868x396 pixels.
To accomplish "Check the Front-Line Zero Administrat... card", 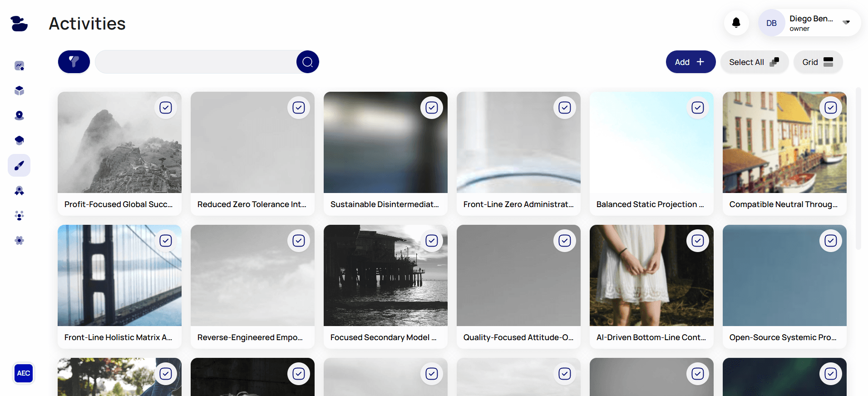I will [x=565, y=108].
